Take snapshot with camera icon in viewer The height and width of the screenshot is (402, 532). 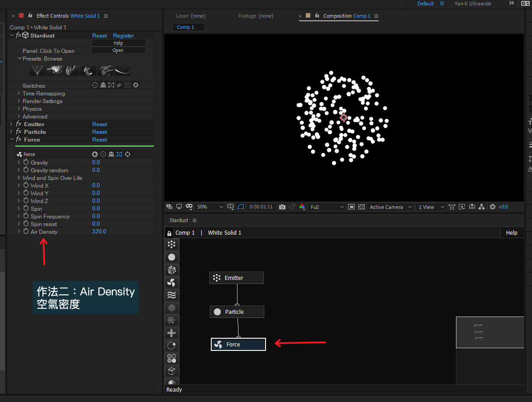(282, 207)
